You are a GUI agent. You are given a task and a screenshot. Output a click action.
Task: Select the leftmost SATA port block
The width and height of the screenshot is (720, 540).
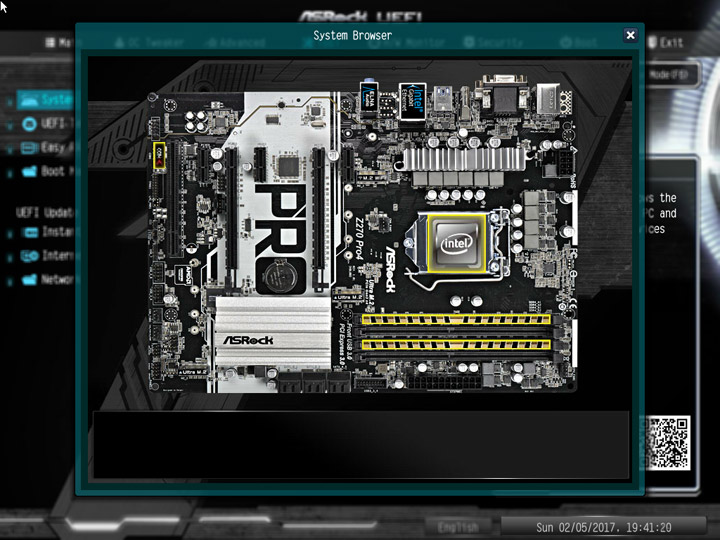pyautogui.click(x=290, y=382)
